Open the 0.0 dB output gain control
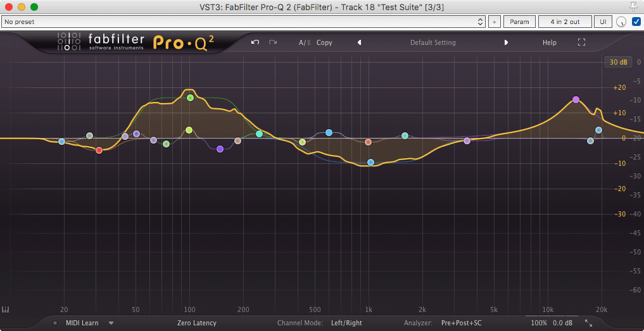Viewport: 644px width, 331px height. click(x=563, y=323)
